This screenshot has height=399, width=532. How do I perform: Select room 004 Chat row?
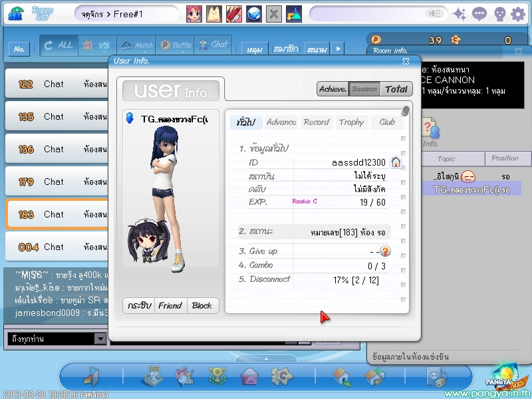(x=57, y=247)
